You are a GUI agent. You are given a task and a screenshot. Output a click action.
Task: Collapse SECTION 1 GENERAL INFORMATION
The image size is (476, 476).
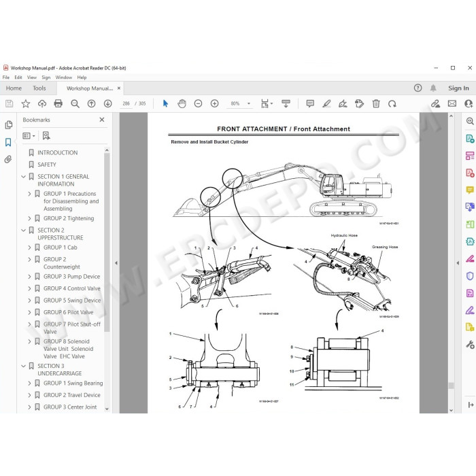coord(23,176)
